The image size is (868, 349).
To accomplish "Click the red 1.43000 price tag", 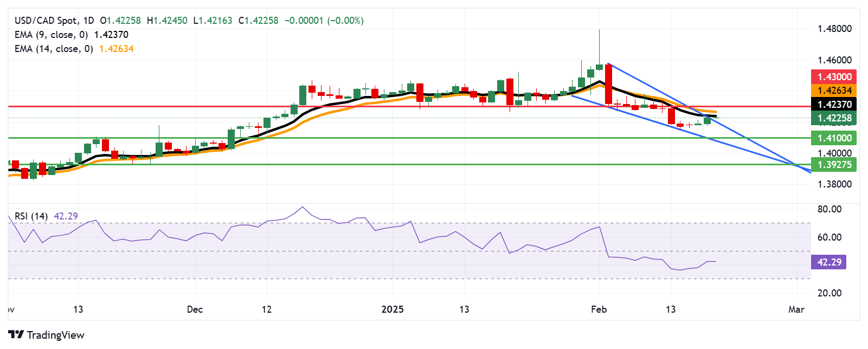I will (834, 77).
